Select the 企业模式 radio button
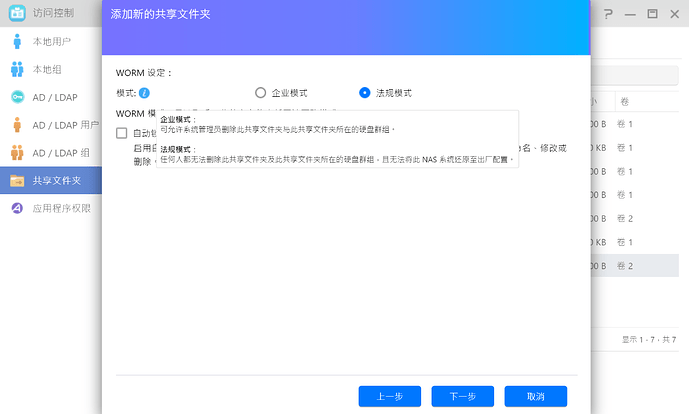Viewport: 689px width, 414px height. point(261,93)
